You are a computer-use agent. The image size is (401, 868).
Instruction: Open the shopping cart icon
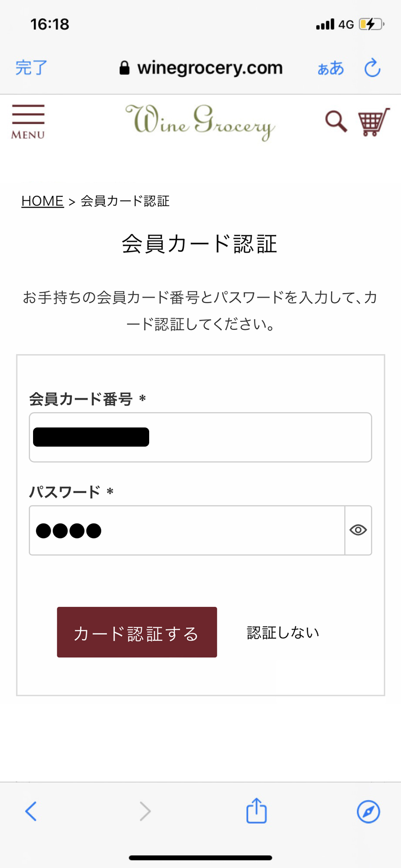(374, 122)
